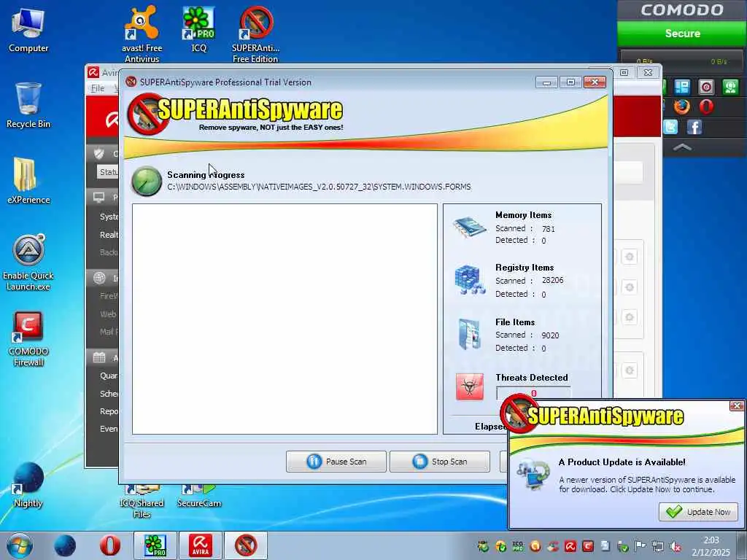747x560 pixels.
Task: Click the Avira umbrella tray icon
Action: (570, 546)
